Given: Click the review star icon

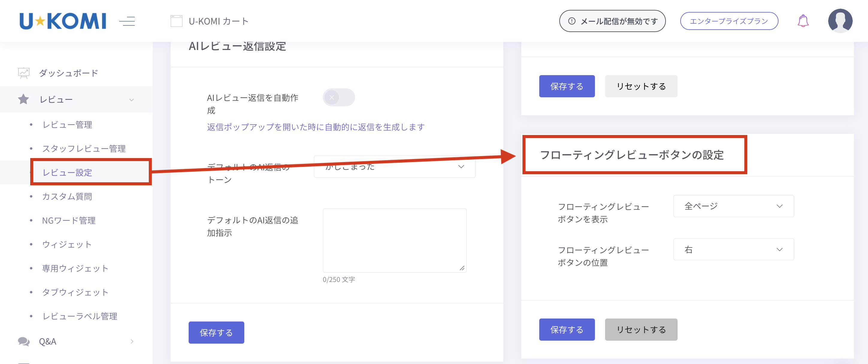Looking at the screenshot, I should [23, 99].
